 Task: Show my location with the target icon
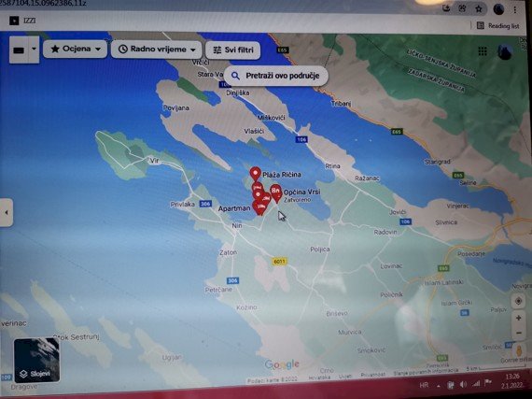518,301
